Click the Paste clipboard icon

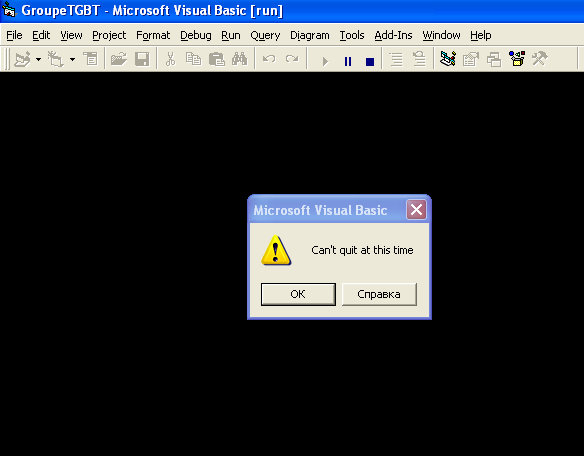point(216,59)
